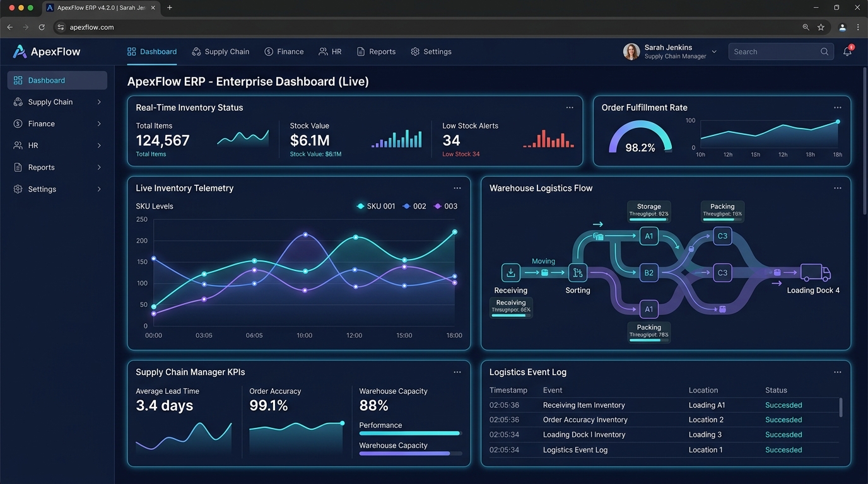
Task: Open the user dropdown next to Sarah Jenkins
Action: click(714, 52)
